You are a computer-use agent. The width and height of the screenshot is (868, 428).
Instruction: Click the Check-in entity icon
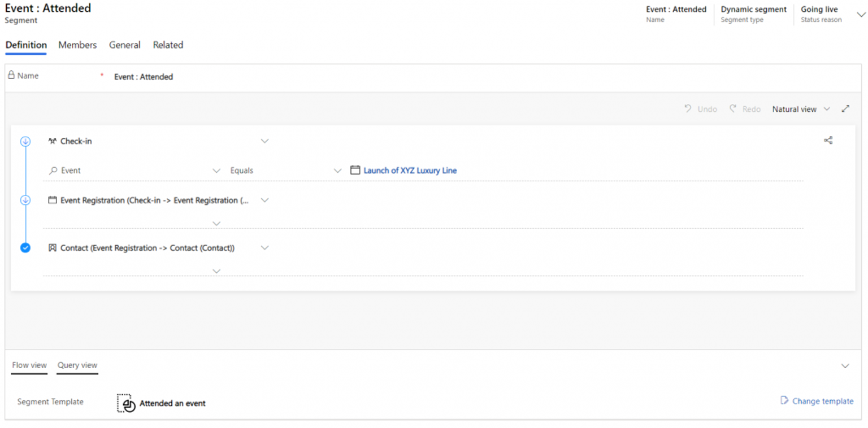tap(53, 141)
